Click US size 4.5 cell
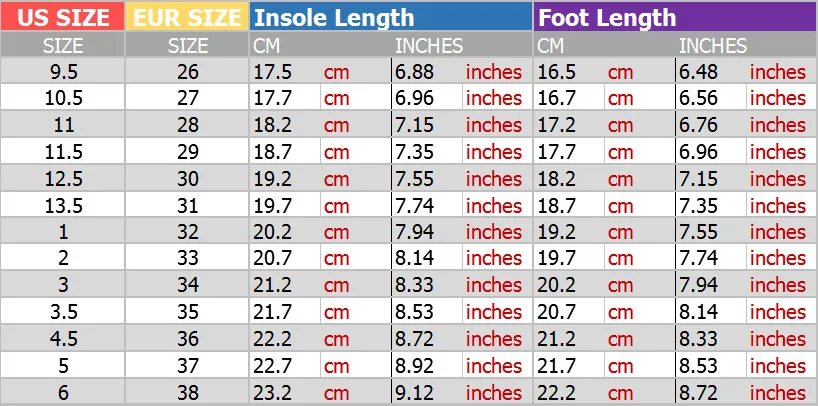 [62, 339]
